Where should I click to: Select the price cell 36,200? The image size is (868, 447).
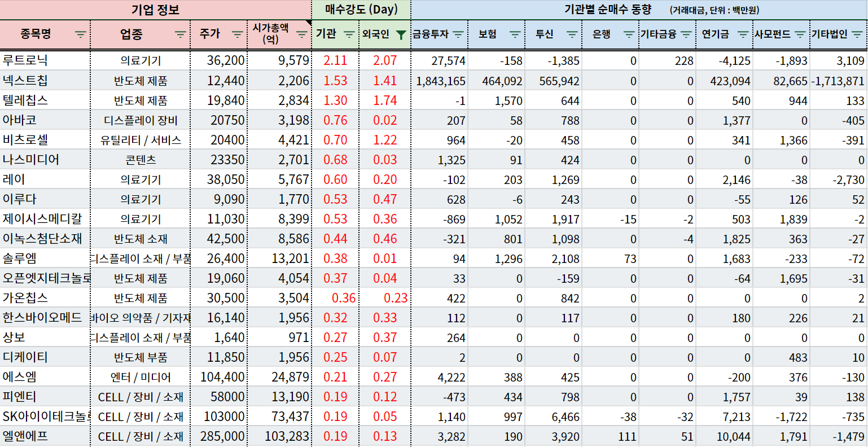(x=219, y=60)
